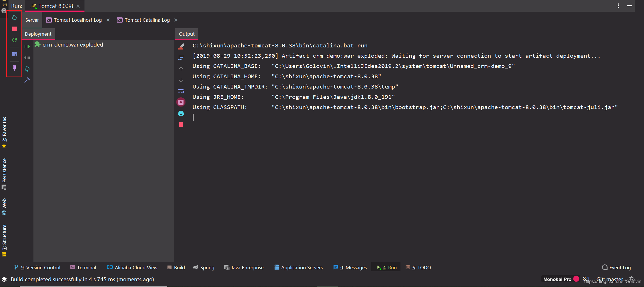This screenshot has width=644, height=287.
Task: Refresh deployment status icon
Action: (27, 69)
